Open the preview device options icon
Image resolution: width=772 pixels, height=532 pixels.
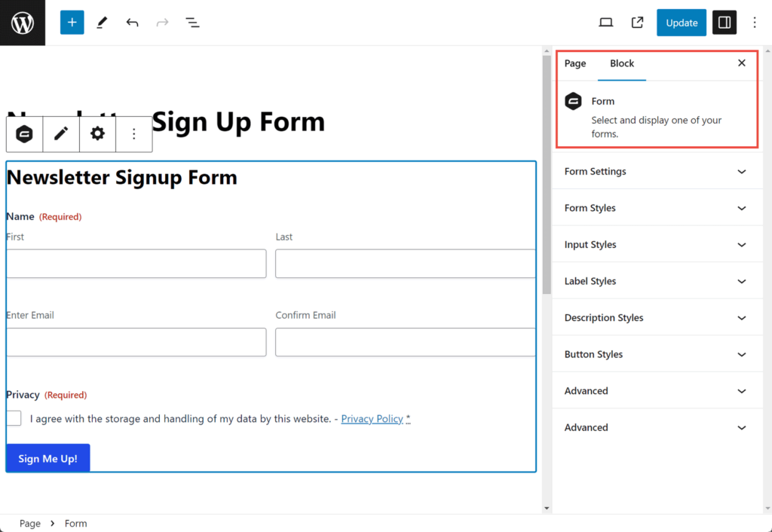click(605, 22)
